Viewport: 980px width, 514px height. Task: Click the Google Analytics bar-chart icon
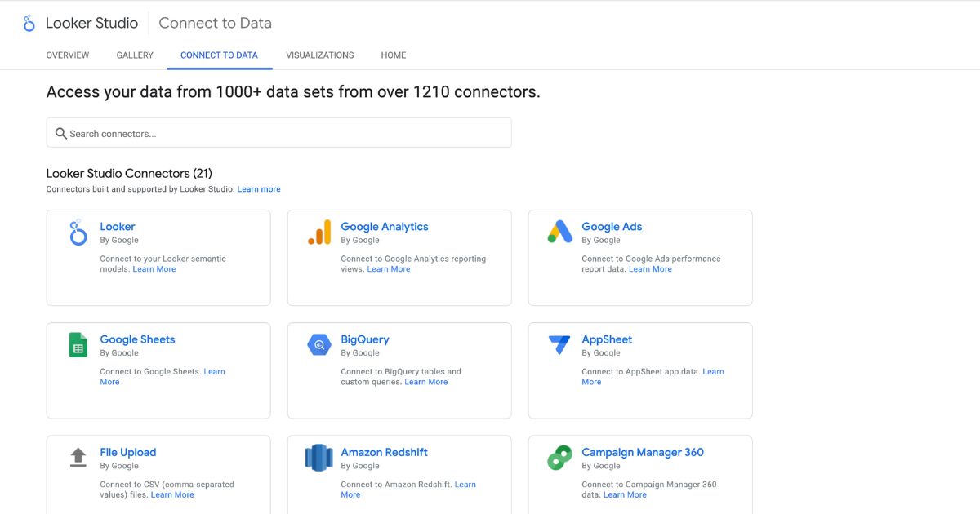319,233
